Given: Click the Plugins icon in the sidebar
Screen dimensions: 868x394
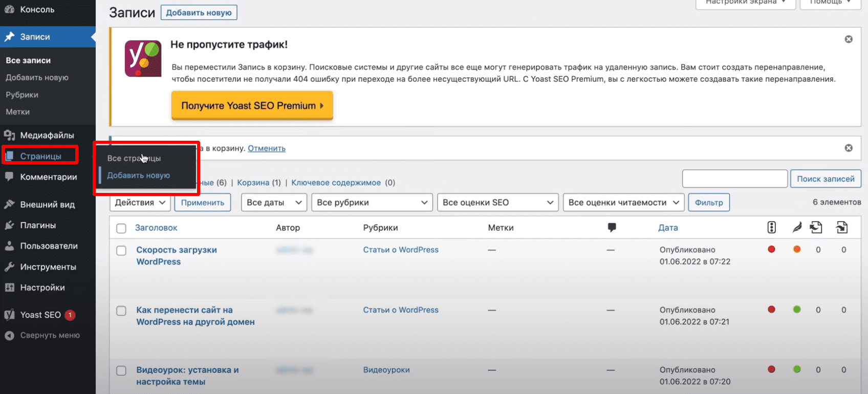Looking at the screenshot, I should coord(9,225).
